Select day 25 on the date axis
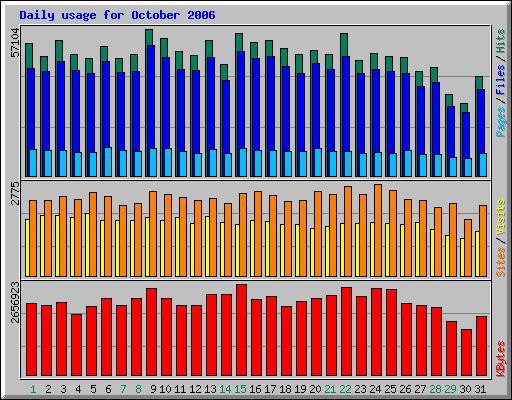The height and width of the screenshot is (400, 512). [x=390, y=389]
